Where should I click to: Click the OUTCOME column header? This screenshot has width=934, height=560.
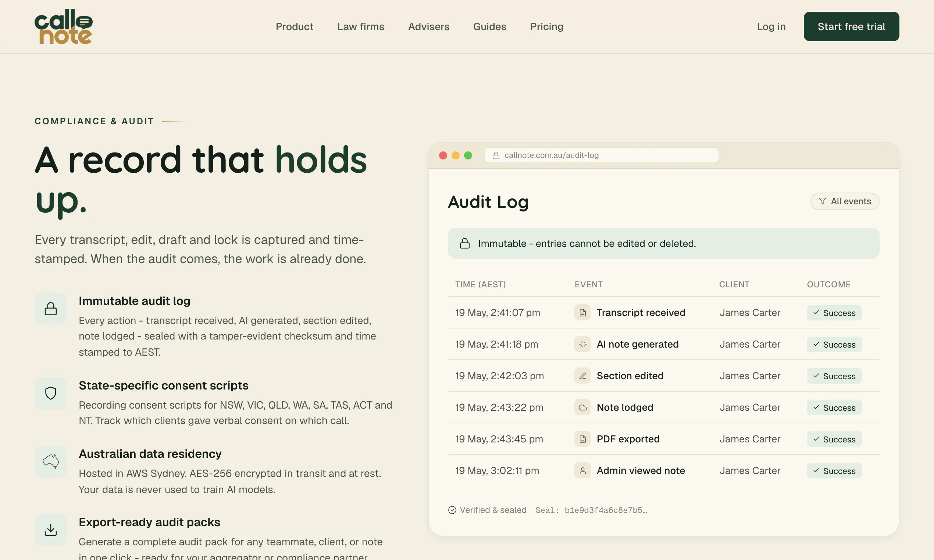(829, 284)
